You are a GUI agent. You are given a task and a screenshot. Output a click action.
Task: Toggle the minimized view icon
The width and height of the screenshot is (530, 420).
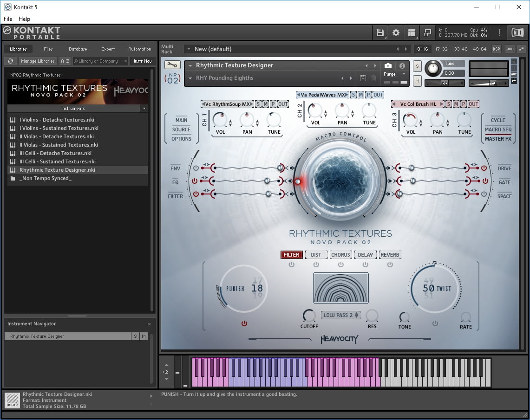[x=427, y=32]
